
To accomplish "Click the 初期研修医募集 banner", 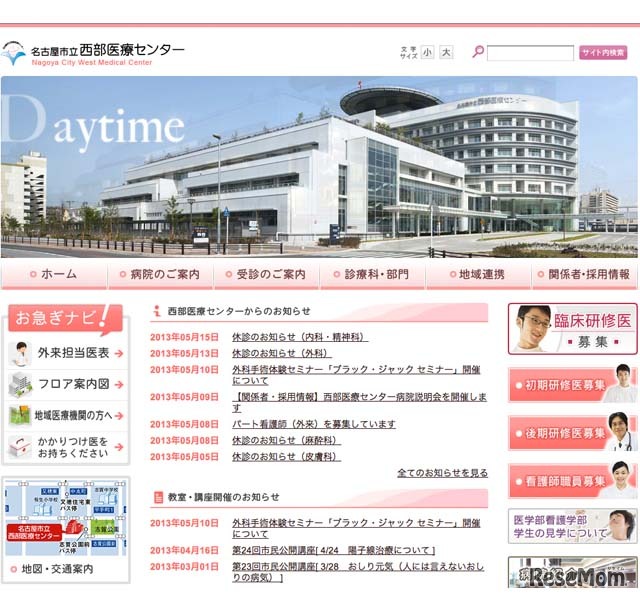I will (x=571, y=385).
